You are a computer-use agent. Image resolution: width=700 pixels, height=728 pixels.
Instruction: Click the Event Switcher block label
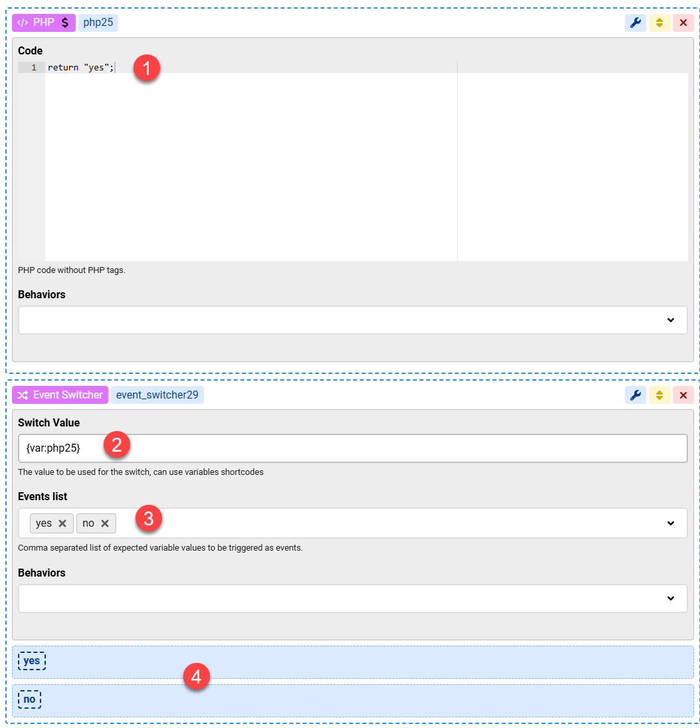(x=60, y=395)
